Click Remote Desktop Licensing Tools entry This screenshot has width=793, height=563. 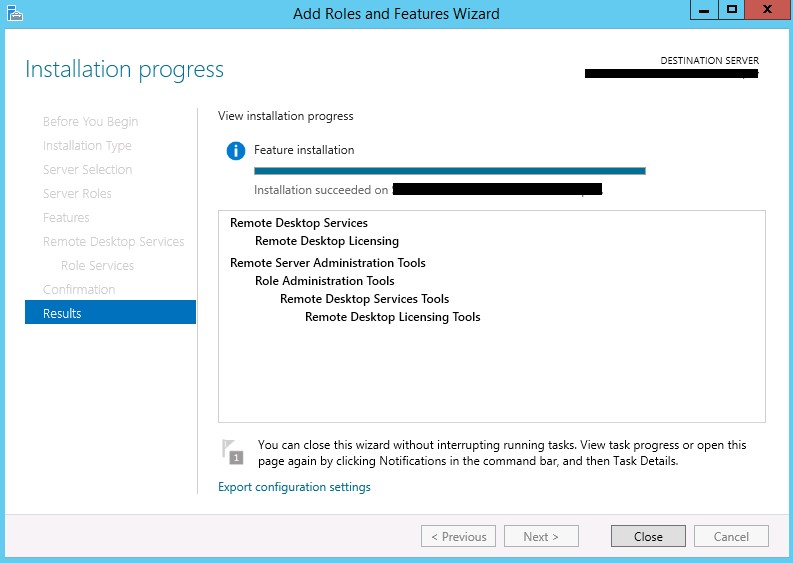392,317
